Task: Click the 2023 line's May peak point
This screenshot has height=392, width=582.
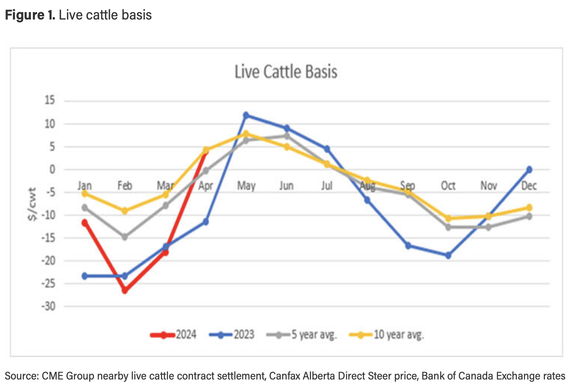Action: point(246,115)
